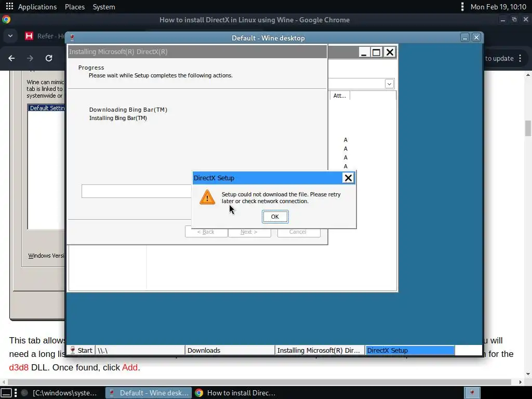Click the horizontal scrollbar right arrow
Image resolution: width=532 pixels, height=399 pixels.
tap(521, 382)
